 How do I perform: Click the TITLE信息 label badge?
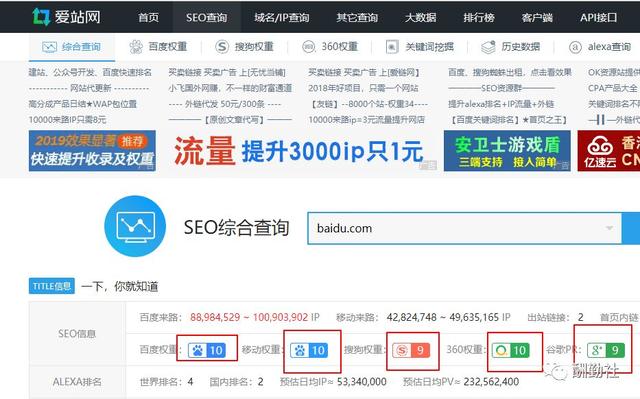pyautogui.click(x=52, y=286)
